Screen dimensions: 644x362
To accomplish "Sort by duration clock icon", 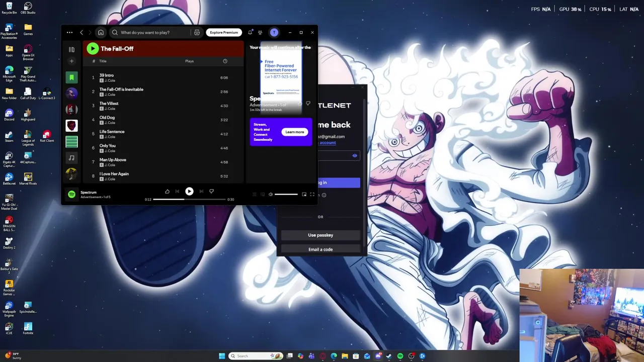I will click(x=225, y=61).
